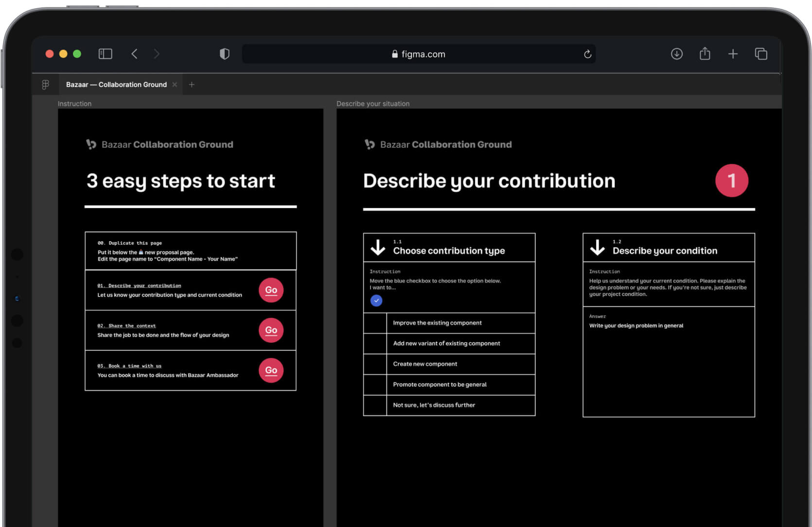
Task: Click the Figma logo home icon
Action: coord(46,85)
